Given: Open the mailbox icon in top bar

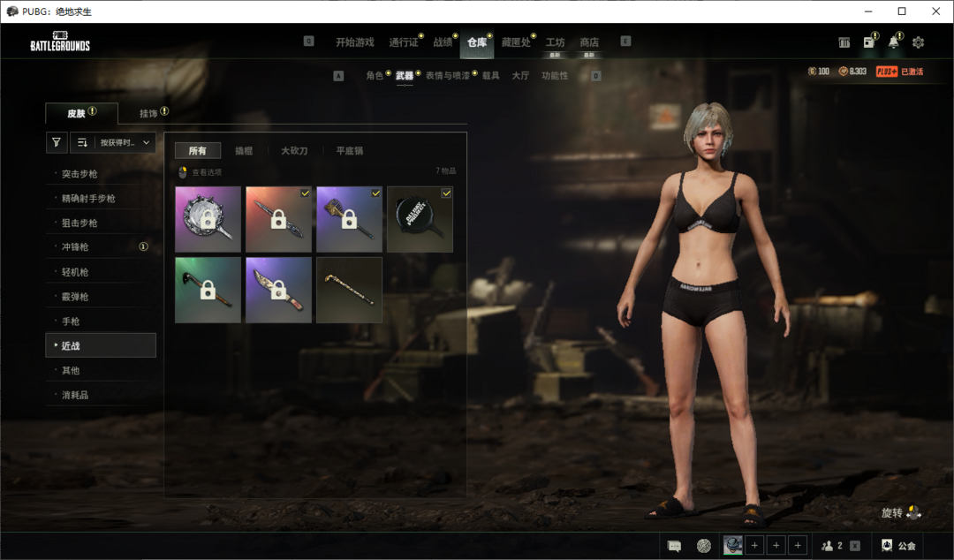Looking at the screenshot, I should pyautogui.click(x=869, y=42).
